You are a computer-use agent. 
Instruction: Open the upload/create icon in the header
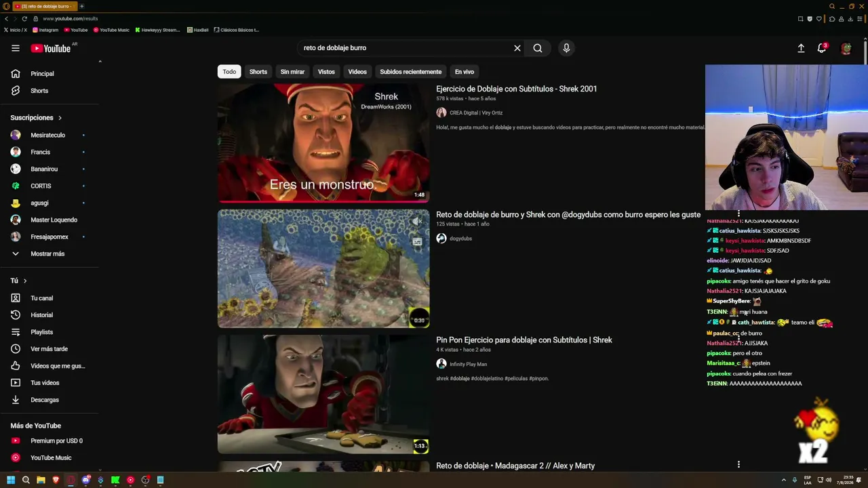pos(801,48)
